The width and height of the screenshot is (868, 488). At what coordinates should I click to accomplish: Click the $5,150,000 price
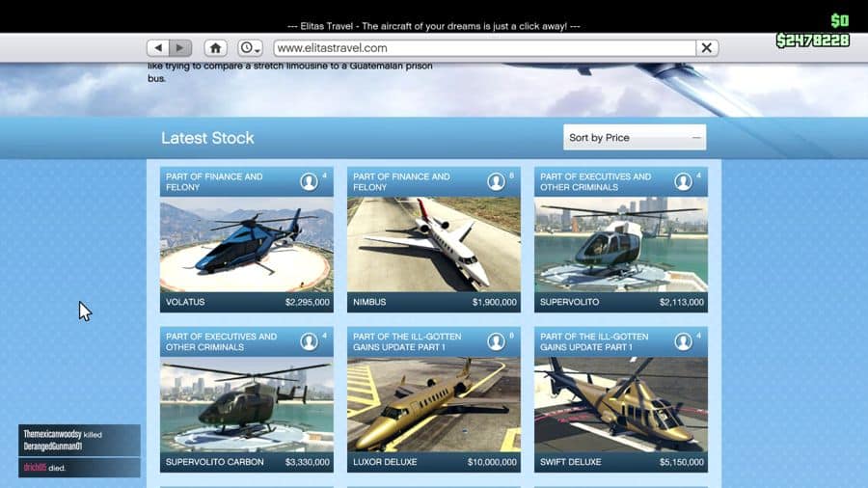point(682,462)
